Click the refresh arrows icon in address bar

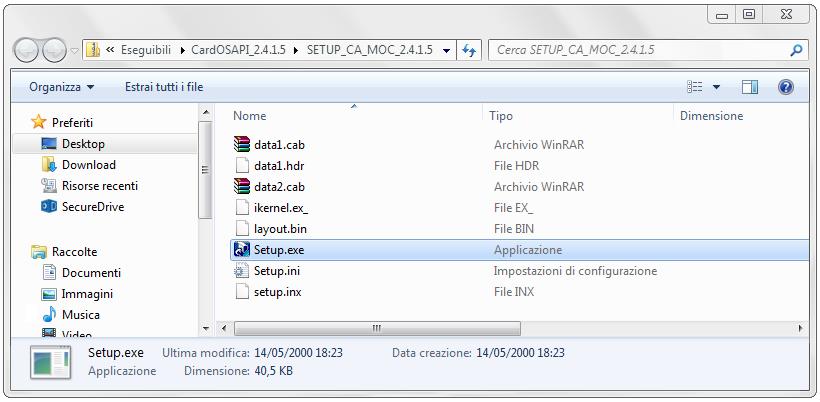coord(471,50)
